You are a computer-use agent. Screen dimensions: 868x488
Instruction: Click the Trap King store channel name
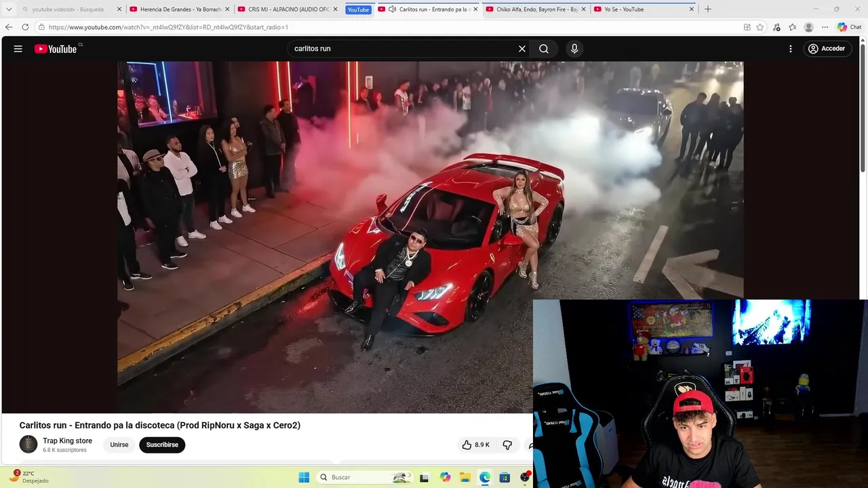pyautogui.click(x=67, y=441)
